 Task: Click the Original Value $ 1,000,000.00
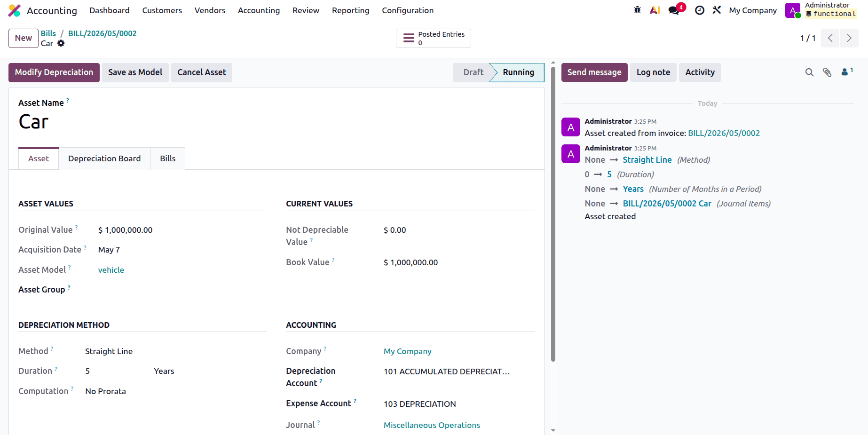click(126, 230)
